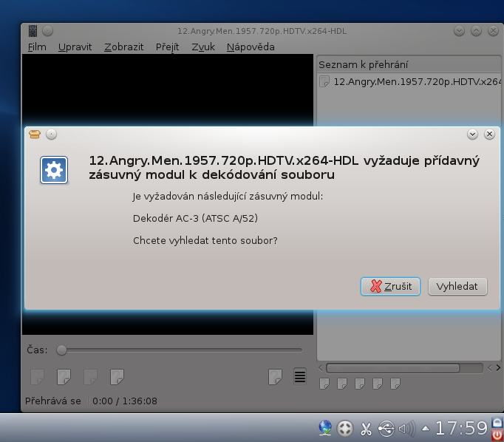Viewport: 504px width, 442px height.
Task: Open the Film menu
Action: 37,47
